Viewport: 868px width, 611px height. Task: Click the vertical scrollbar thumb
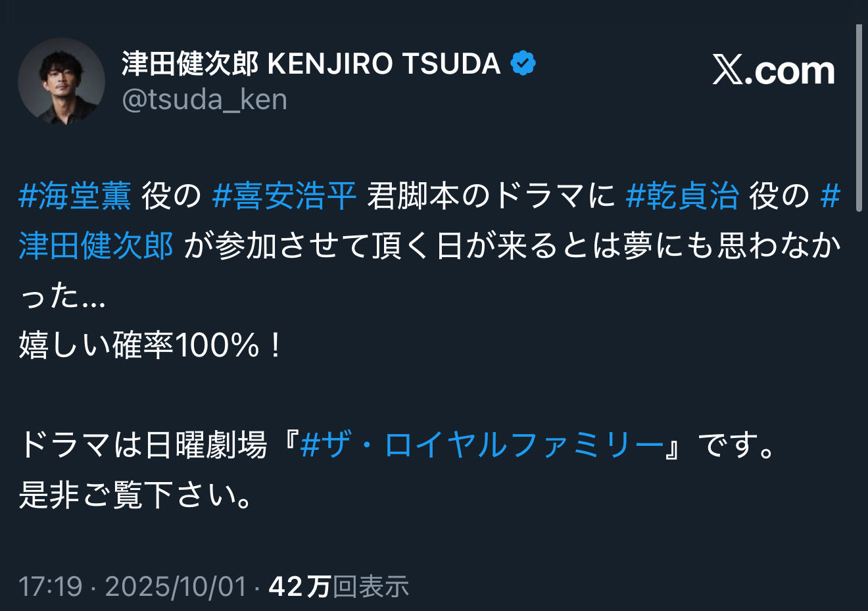(859, 118)
